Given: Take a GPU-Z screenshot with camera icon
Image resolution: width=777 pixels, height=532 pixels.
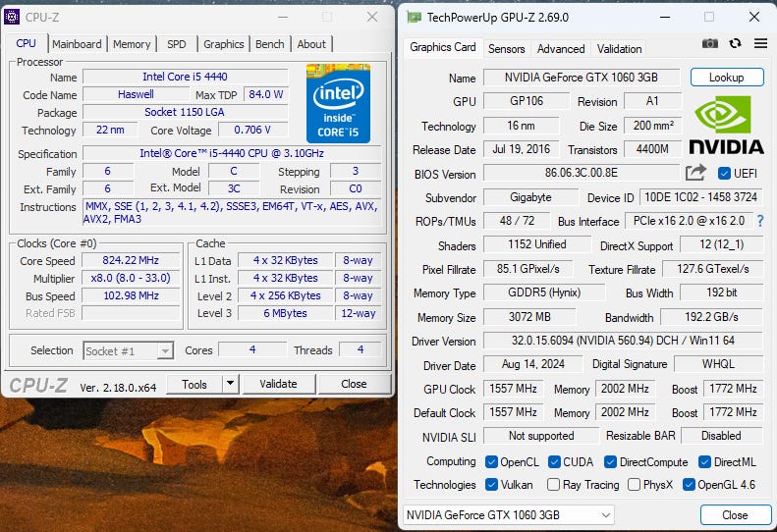Looking at the screenshot, I should point(709,44).
